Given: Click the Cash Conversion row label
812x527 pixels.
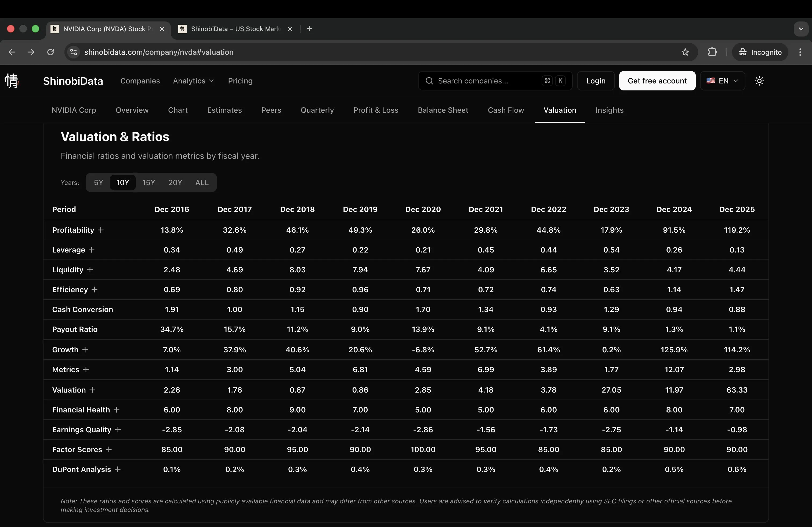Looking at the screenshot, I should 82,310.
